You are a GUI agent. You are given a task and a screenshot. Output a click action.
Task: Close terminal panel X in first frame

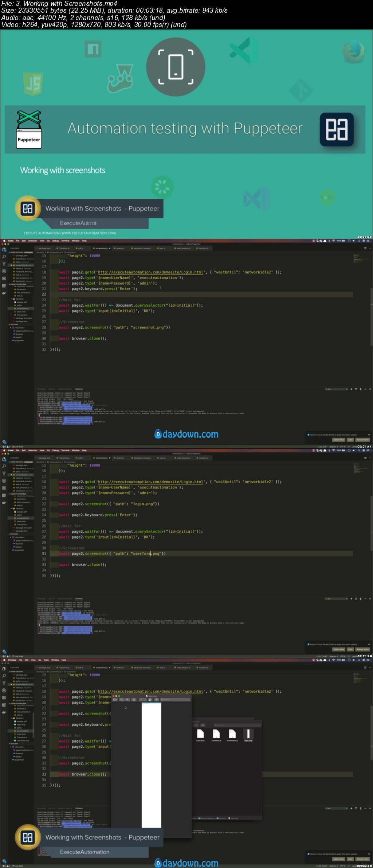point(370,389)
